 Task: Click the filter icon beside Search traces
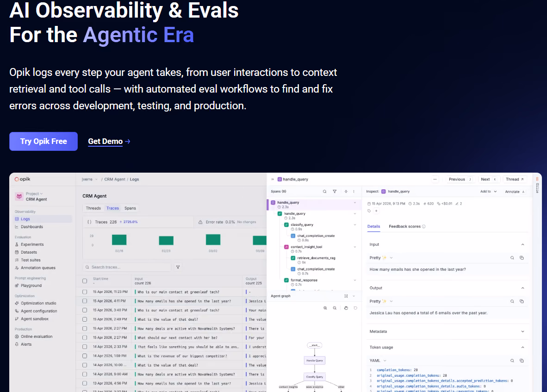(178, 267)
